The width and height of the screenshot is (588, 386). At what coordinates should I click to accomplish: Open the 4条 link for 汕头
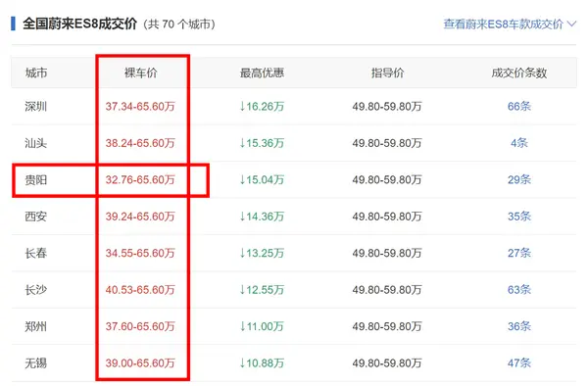pos(519,143)
